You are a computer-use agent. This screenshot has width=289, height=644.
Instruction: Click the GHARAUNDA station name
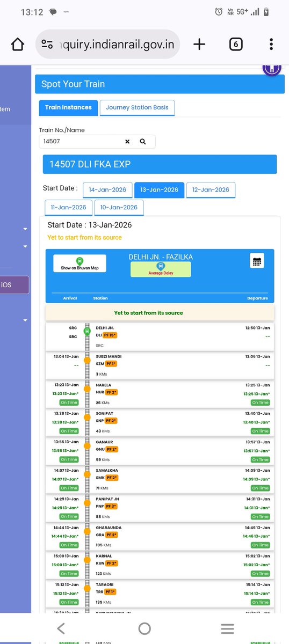109,528
